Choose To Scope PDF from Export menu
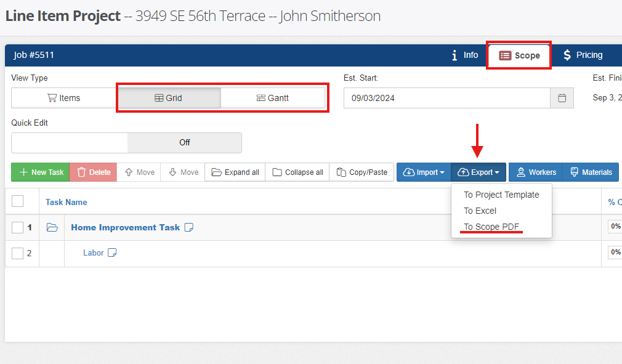Image resolution: width=622 pixels, height=364 pixels. pyautogui.click(x=491, y=227)
